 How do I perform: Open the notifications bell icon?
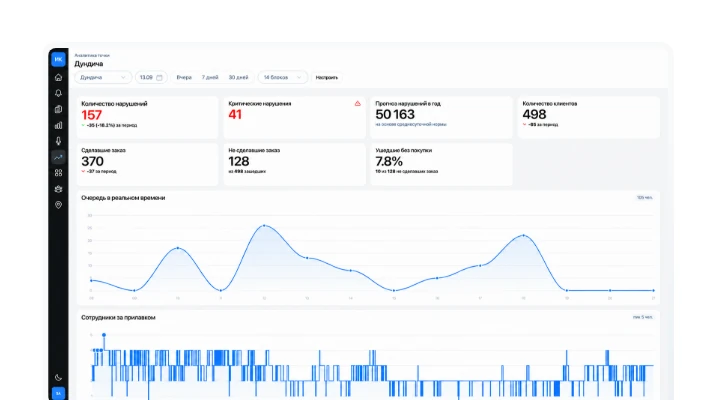click(58, 93)
